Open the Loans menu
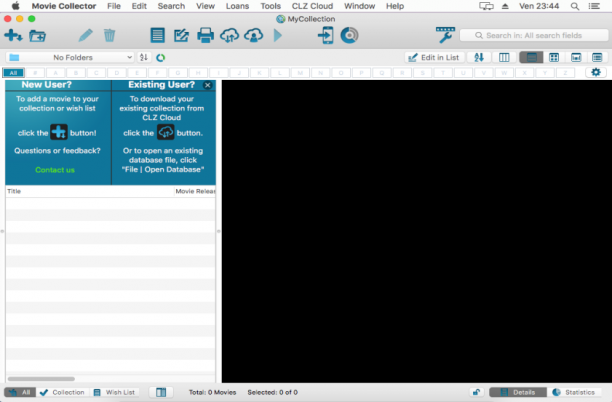 pyautogui.click(x=237, y=6)
